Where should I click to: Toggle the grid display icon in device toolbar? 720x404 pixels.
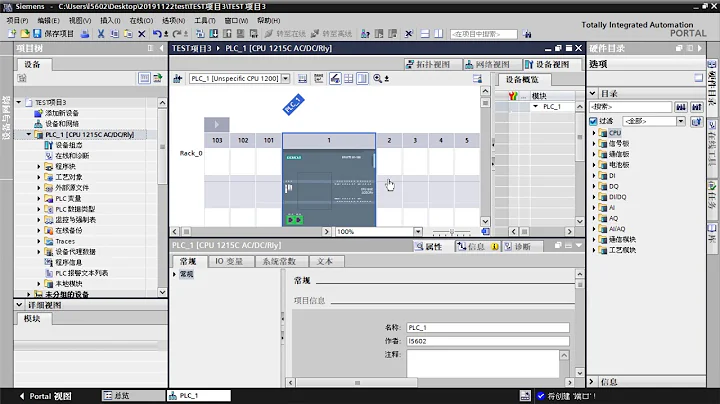point(349,79)
